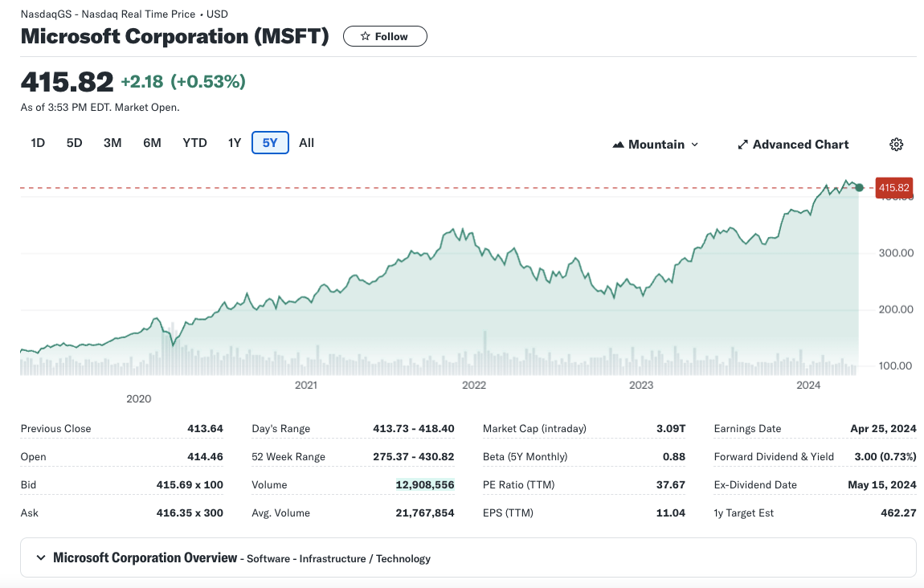Image resolution: width=924 pixels, height=588 pixels.
Task: Click the Market Cap value 3.09T
Action: coord(671,428)
